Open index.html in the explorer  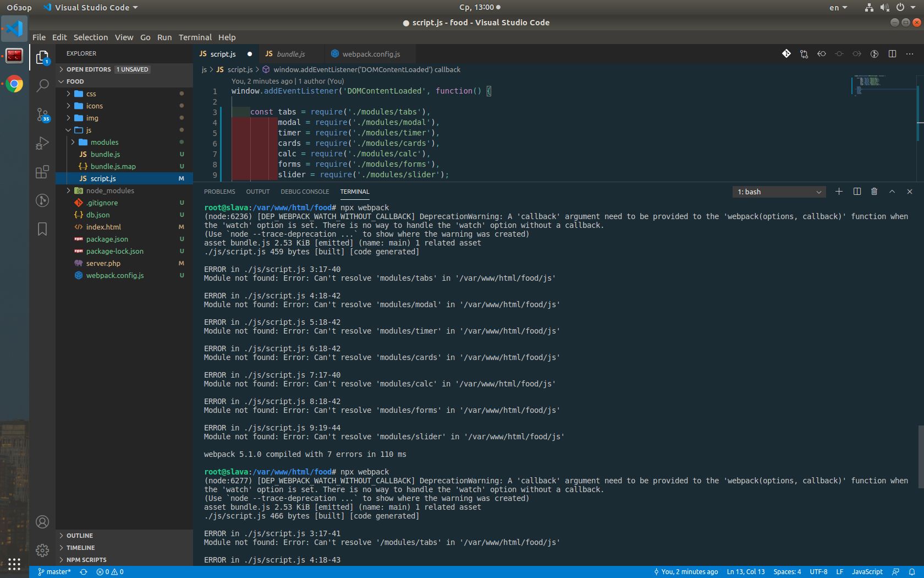(124, 227)
